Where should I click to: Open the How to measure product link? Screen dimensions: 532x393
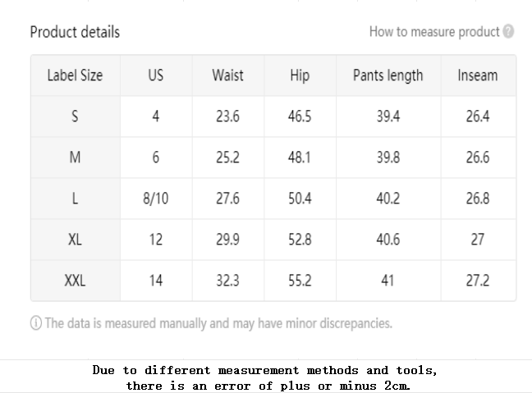click(x=434, y=31)
